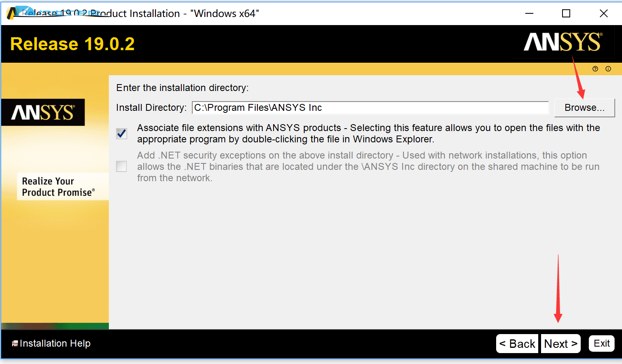Close the Product Installation window
Viewport: 622px width, 364px height.
pyautogui.click(x=603, y=13)
